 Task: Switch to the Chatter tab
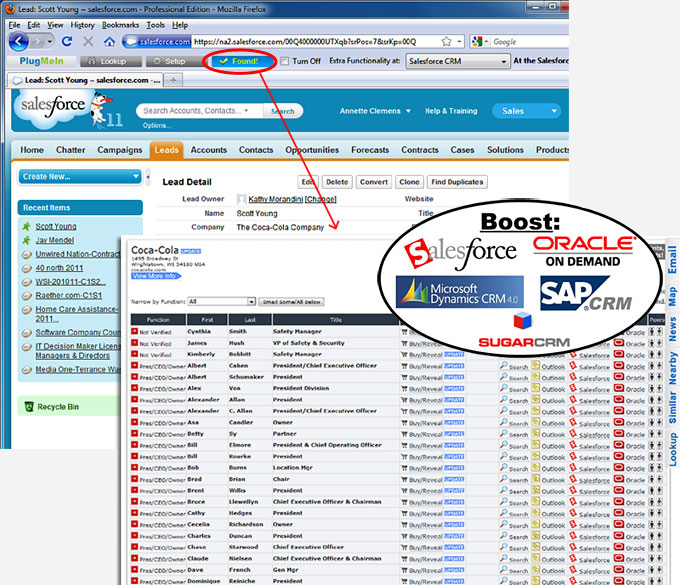point(71,150)
